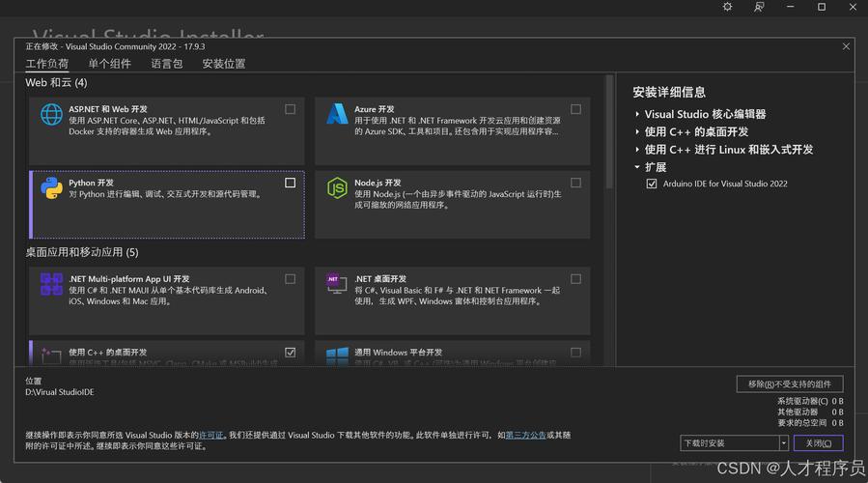Expand Visual Studio 核心编辑器 details
868x483 pixels.
click(x=638, y=114)
